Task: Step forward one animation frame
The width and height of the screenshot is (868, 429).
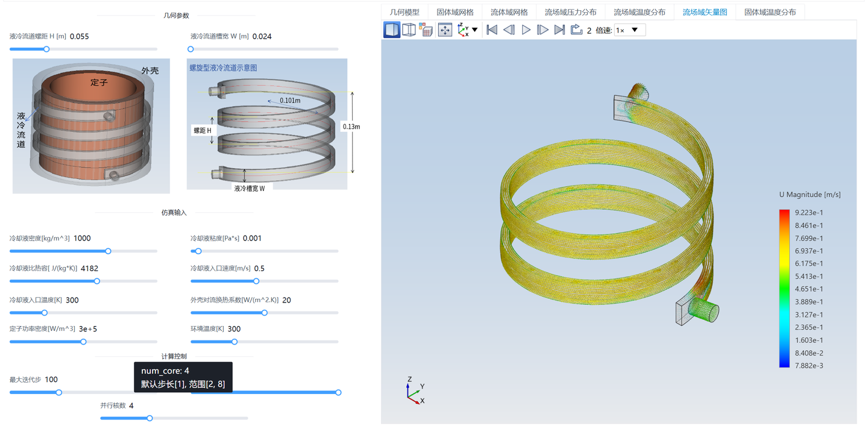Action: (x=542, y=30)
